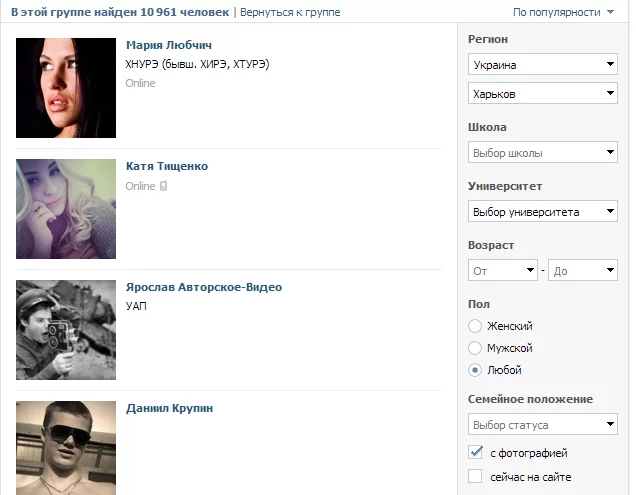Image resolution: width=636 pixels, height=495 pixels.
Task: Open Даниил Крупин profile name link
Action: coord(169,408)
